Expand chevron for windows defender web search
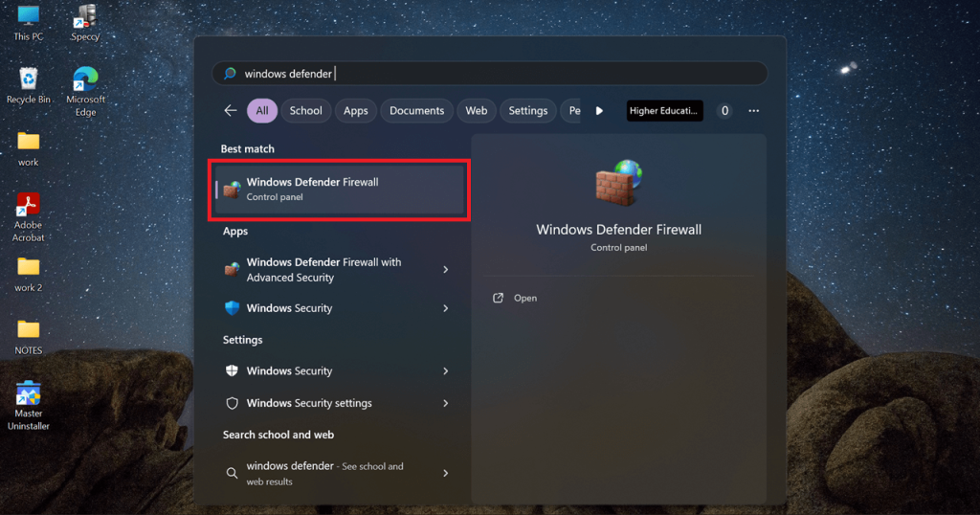This screenshot has width=980, height=515. 446,473
